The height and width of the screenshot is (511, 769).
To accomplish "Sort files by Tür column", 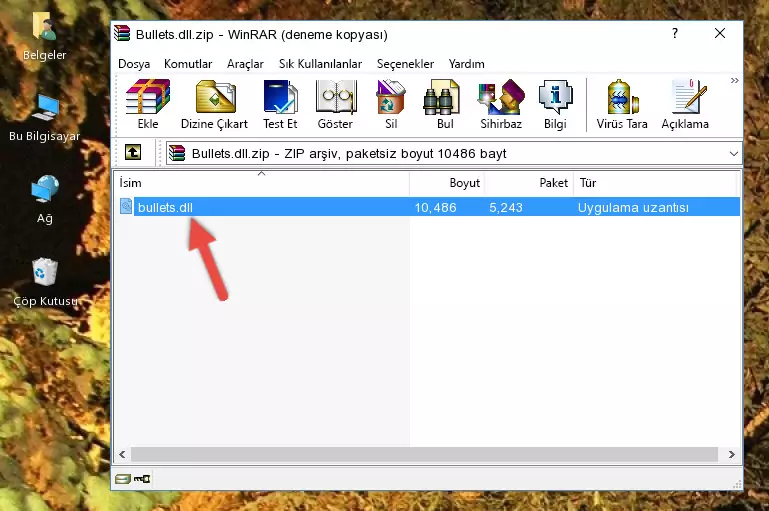I will [x=655, y=183].
